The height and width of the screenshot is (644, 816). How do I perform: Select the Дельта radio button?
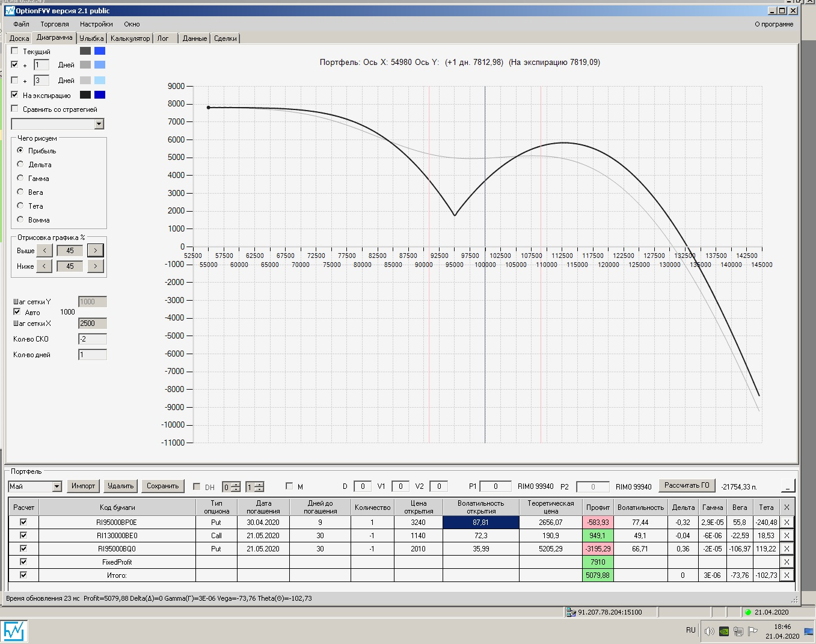click(20, 164)
